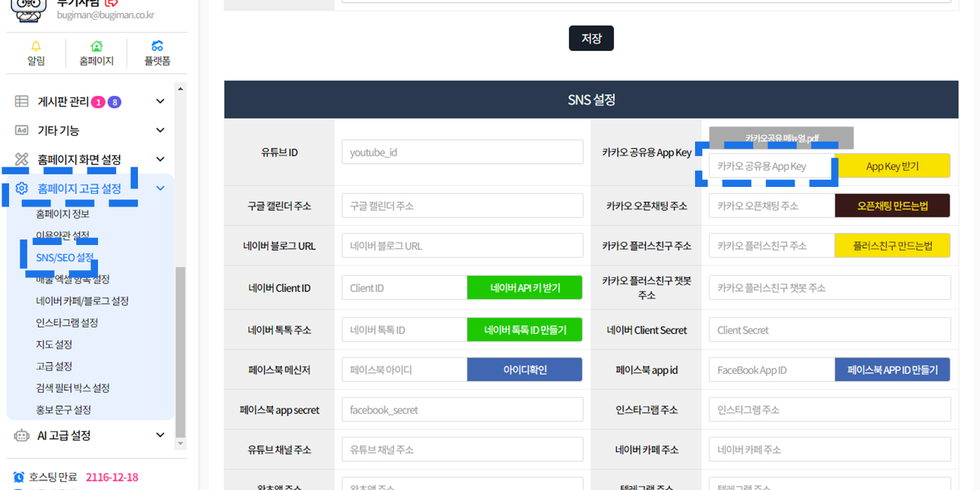Click the Ad icon for other features
The width and height of the screenshot is (980, 490).
tap(22, 130)
